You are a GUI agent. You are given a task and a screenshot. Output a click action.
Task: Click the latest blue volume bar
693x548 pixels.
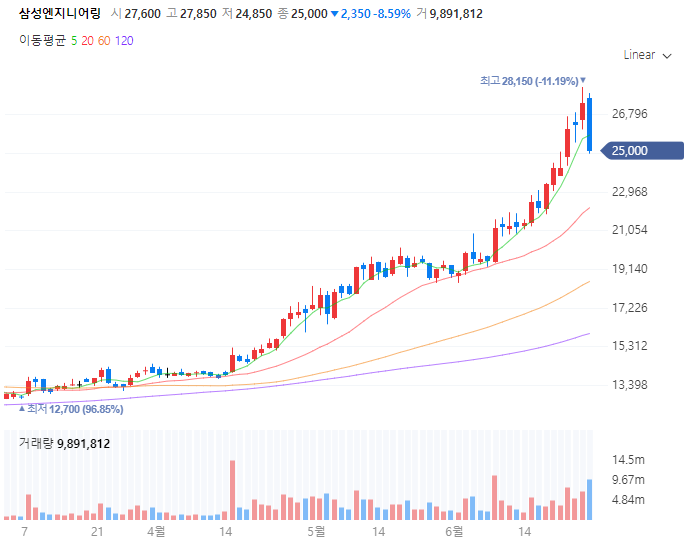590,499
